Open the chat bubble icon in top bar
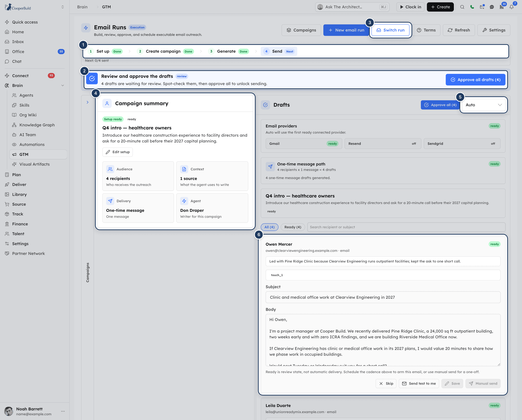522x420 pixels. coord(492,7)
